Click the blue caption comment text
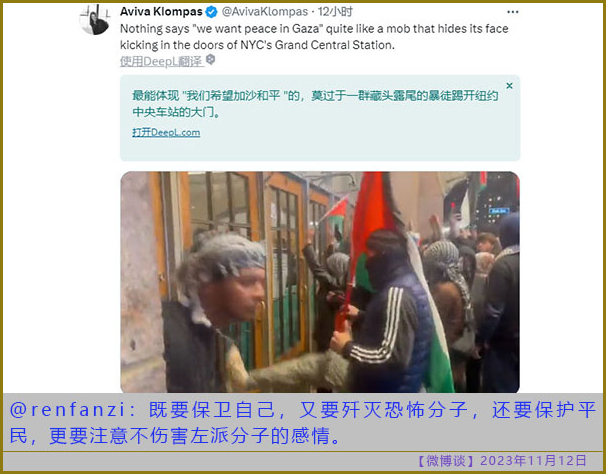This screenshot has height=474, width=606. coord(303,423)
